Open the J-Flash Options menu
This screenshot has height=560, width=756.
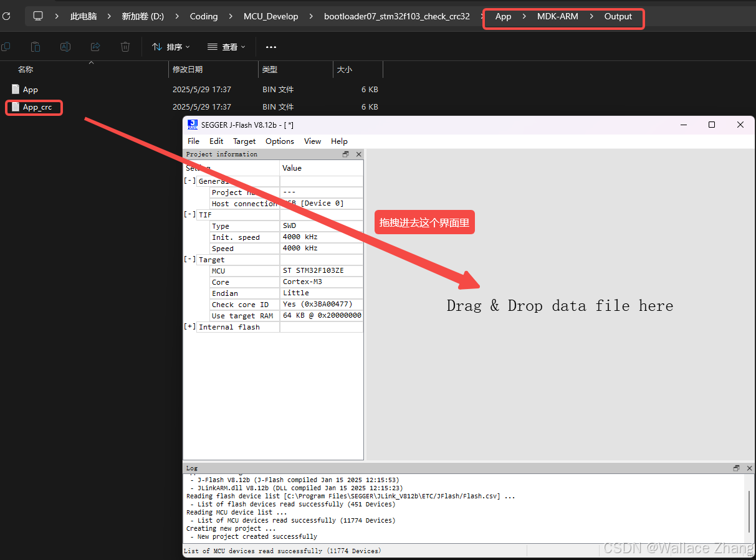point(280,141)
